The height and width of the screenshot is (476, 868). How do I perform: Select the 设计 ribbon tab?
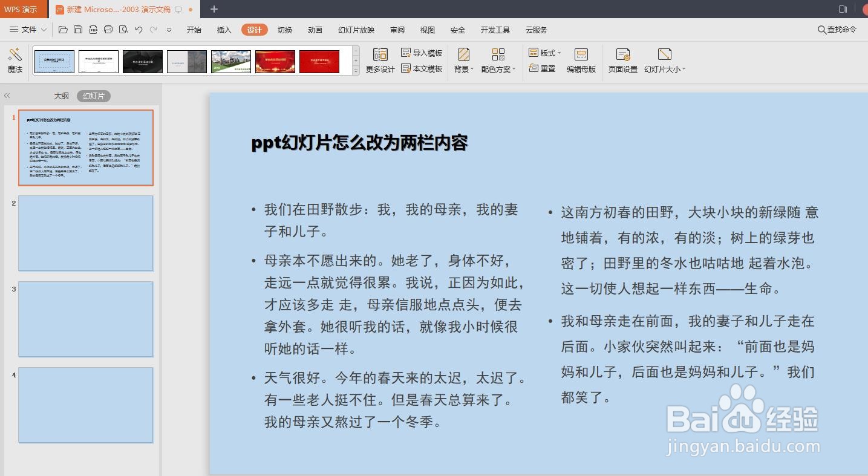click(255, 30)
